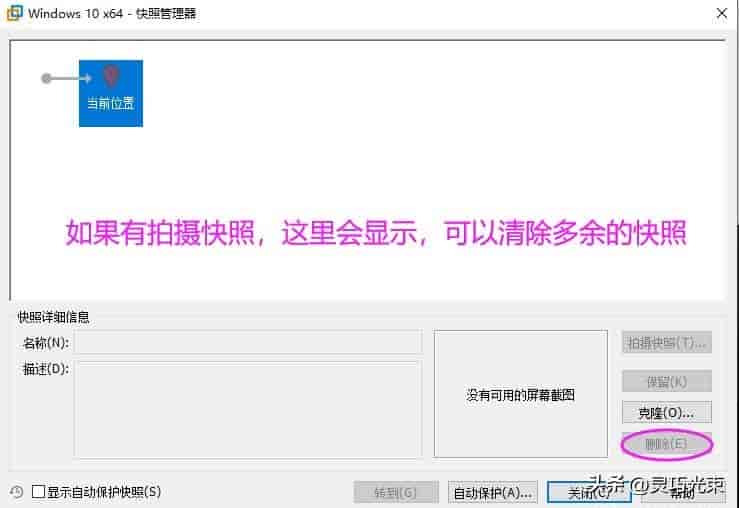Click the 删除(E) delete button

(x=666, y=444)
